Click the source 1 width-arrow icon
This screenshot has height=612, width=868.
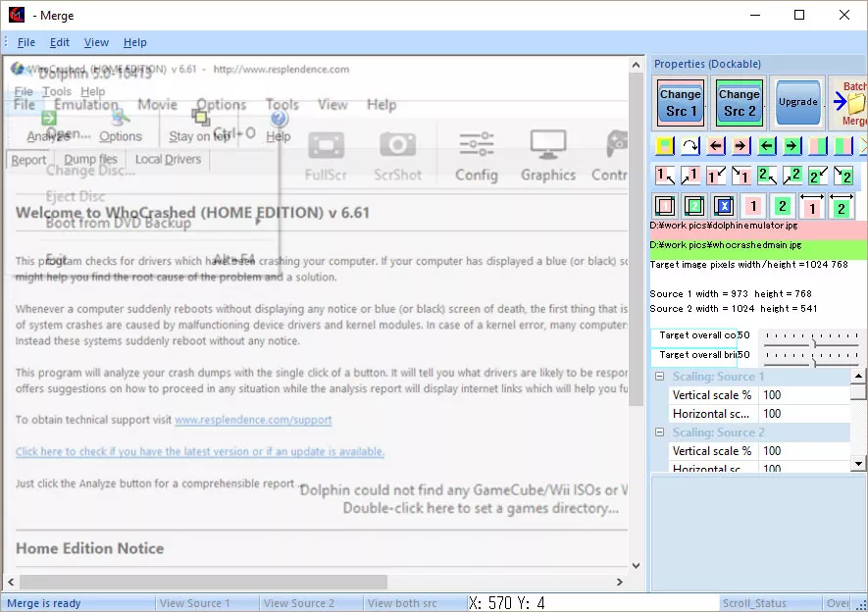(x=811, y=205)
